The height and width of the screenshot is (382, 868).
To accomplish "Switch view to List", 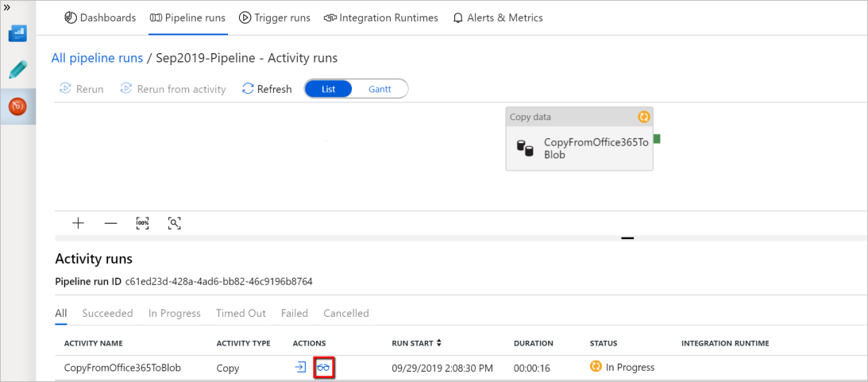I will 328,89.
